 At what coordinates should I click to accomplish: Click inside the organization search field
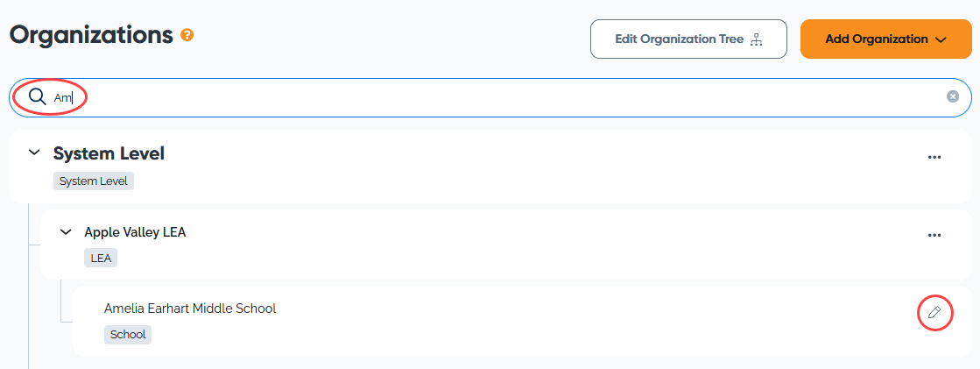click(x=490, y=97)
